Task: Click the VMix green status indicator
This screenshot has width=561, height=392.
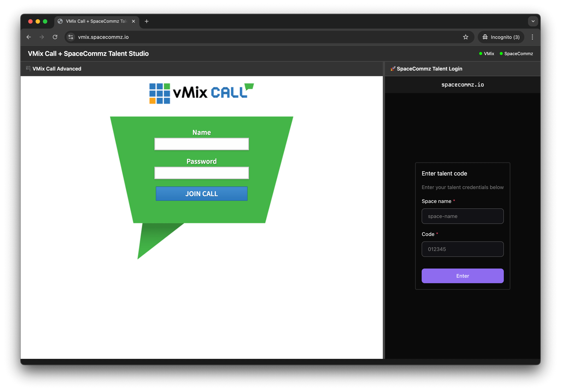Action: 480,54
